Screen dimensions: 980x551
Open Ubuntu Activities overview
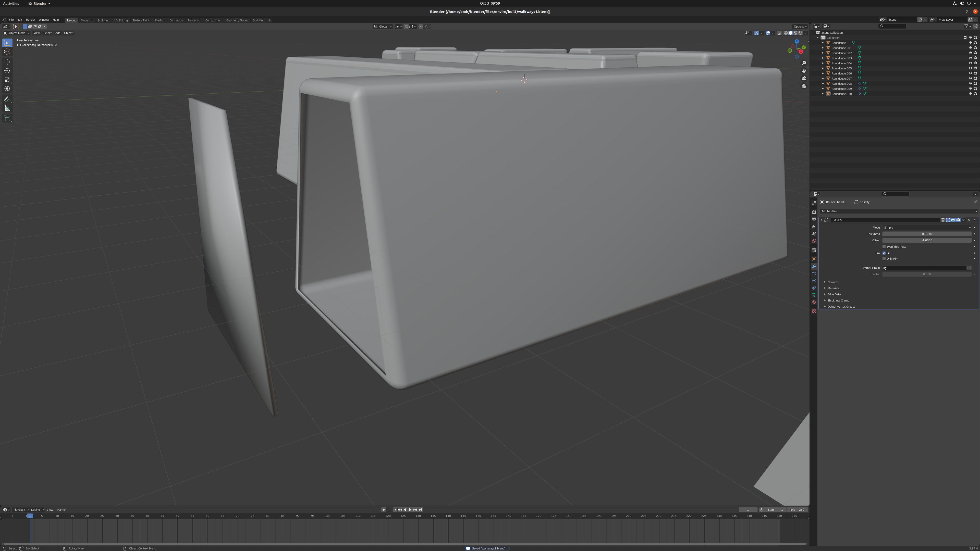click(x=11, y=3)
